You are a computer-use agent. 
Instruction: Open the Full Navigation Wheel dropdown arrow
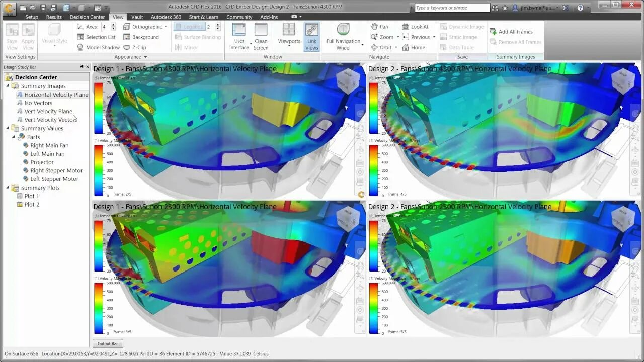coord(362,45)
